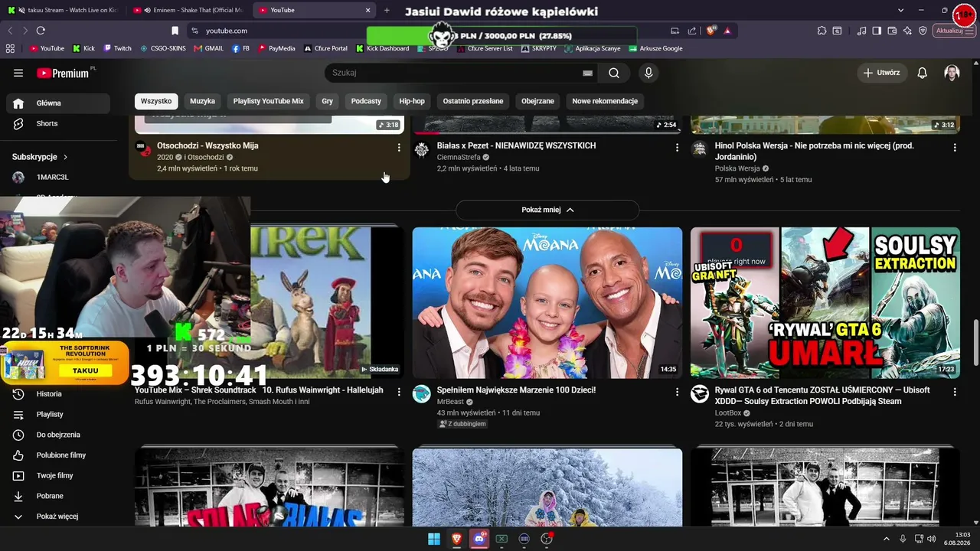The width and height of the screenshot is (980, 551).
Task: Collapse section with Pokaż mniej
Action: click(x=547, y=210)
